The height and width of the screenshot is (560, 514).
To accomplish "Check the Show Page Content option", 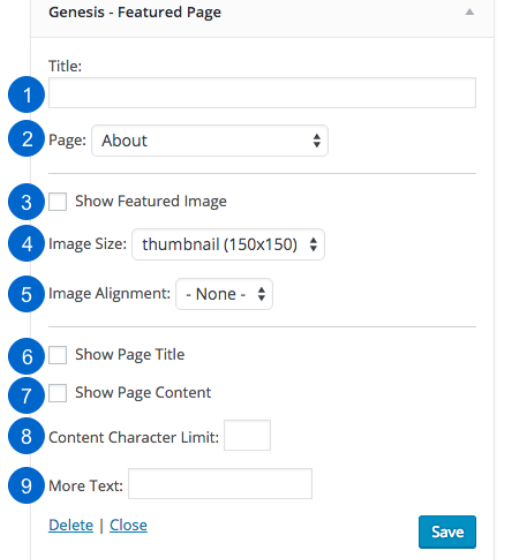I will pyautogui.click(x=58, y=393).
